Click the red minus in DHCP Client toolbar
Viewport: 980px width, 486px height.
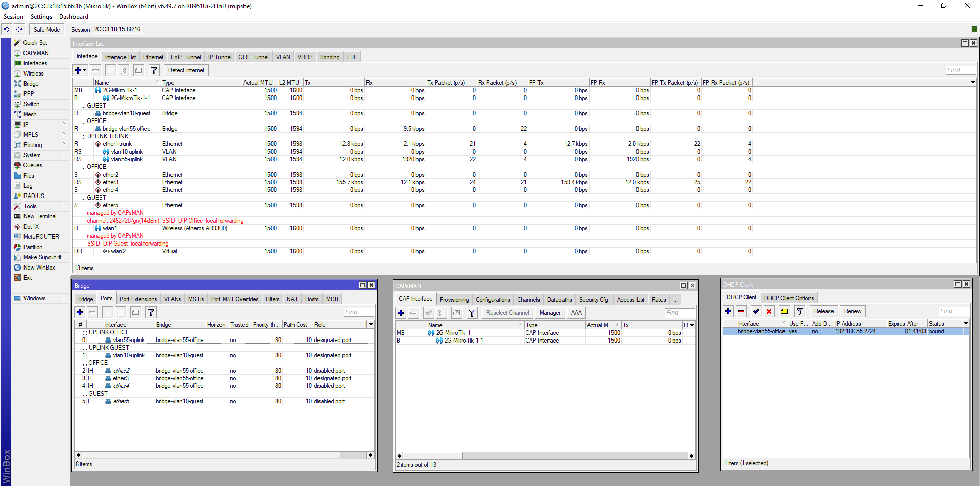[x=741, y=311]
